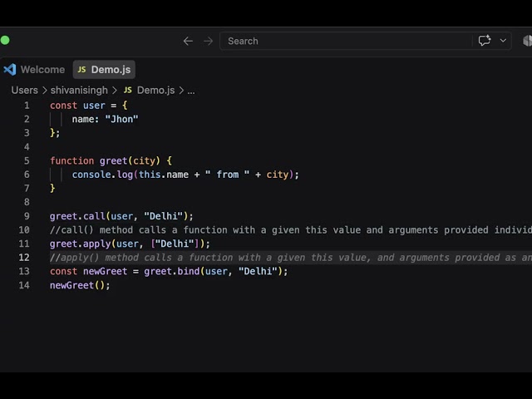Click the greet function name on line 5
Image resolution: width=532 pixels, height=399 pixels.
tap(113, 160)
